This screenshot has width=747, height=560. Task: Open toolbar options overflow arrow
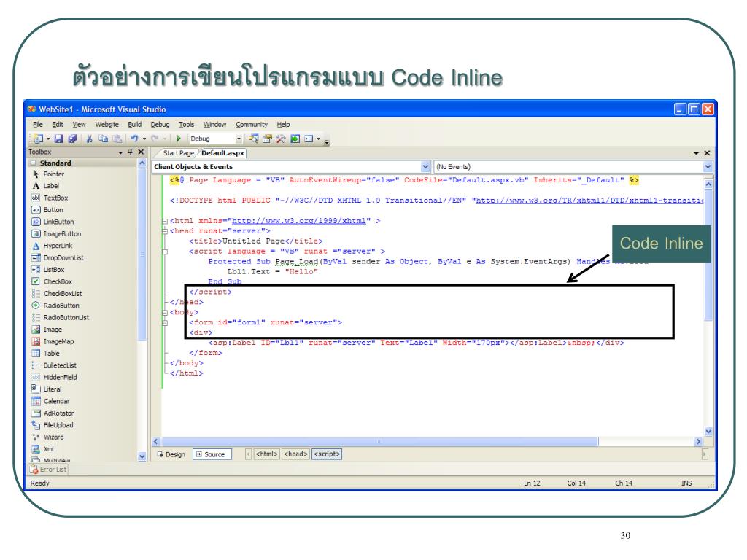coord(327,141)
